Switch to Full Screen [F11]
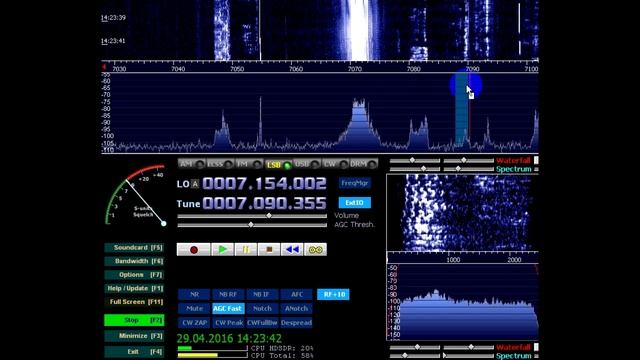Image resolution: width=640 pixels, height=360 pixels. (134, 302)
